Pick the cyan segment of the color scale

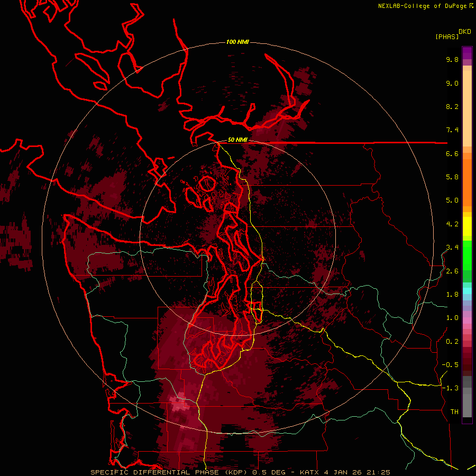pos(467,291)
